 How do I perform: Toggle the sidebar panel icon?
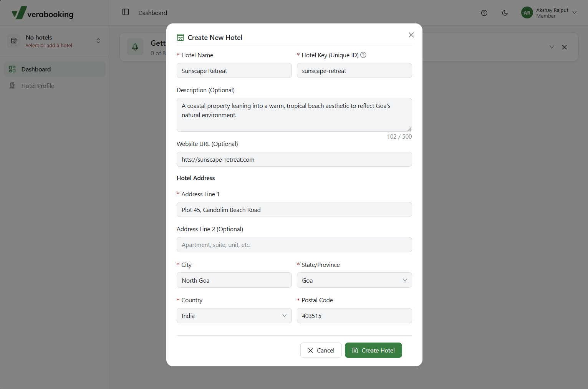126,12
